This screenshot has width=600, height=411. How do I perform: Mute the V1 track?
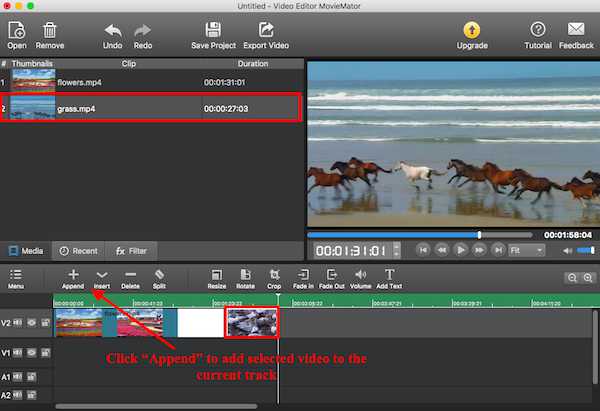18,352
